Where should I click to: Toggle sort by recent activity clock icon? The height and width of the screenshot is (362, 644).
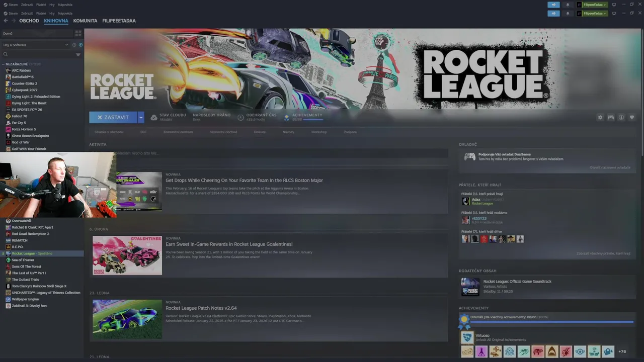[74, 45]
